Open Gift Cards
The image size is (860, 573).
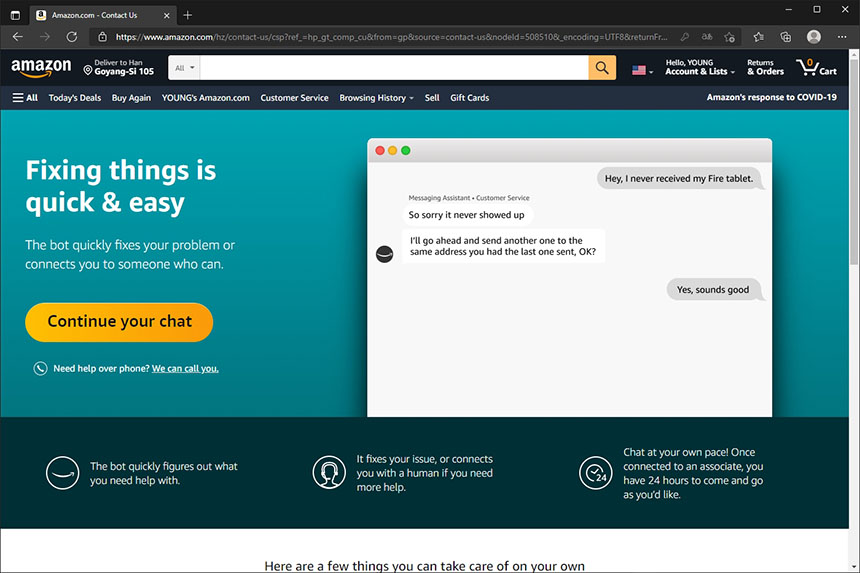(x=469, y=98)
